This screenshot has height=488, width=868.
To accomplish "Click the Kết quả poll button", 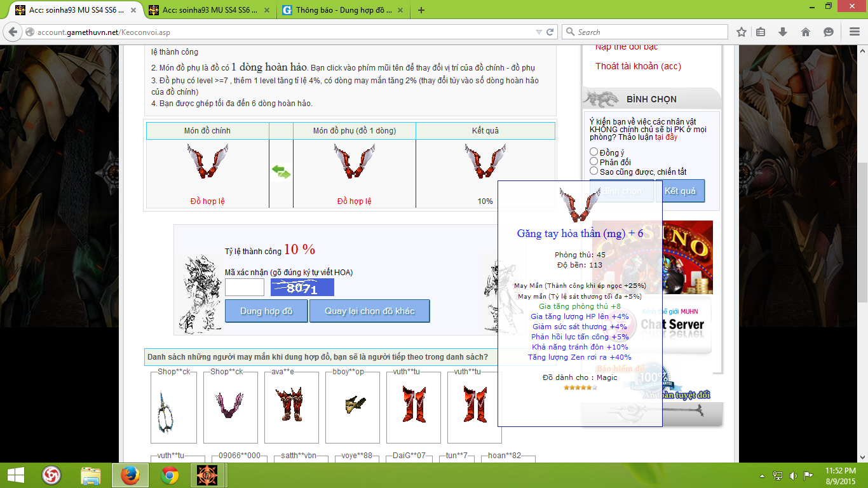I will 680,191.
